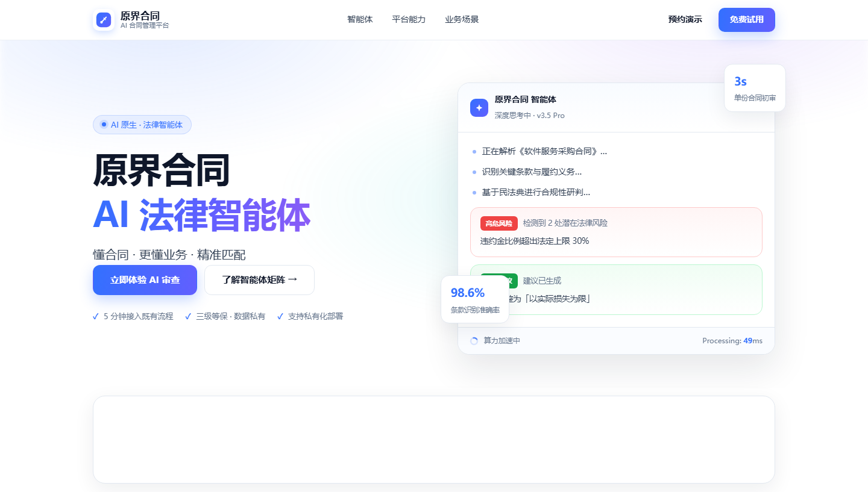This screenshot has width=868, height=492.
Task: Click 了解智能体矩阵 button
Action: pos(259,280)
